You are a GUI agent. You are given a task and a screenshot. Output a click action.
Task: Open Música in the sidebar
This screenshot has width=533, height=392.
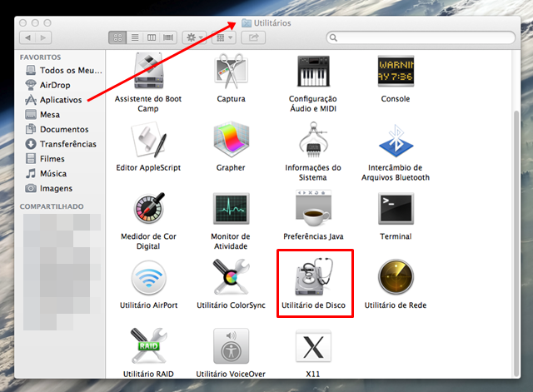(x=47, y=174)
